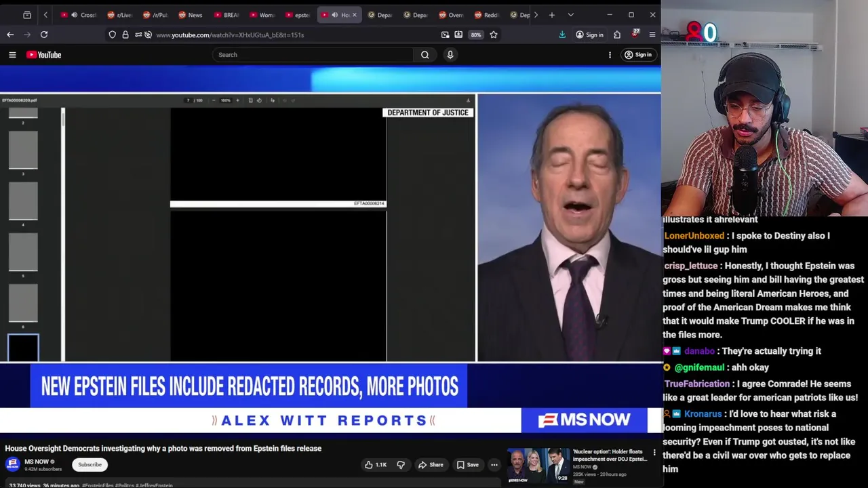Bookmark this page with the star icon

point(494,35)
